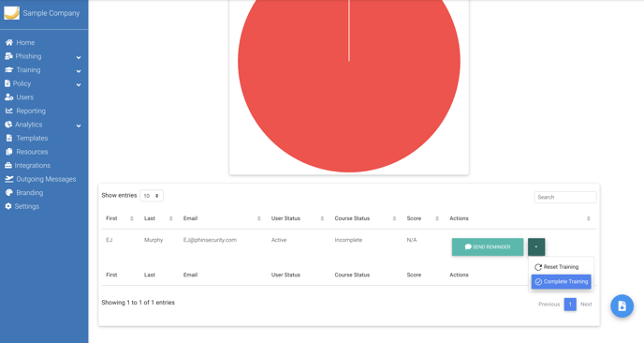Sort table by Score column header

422,218
